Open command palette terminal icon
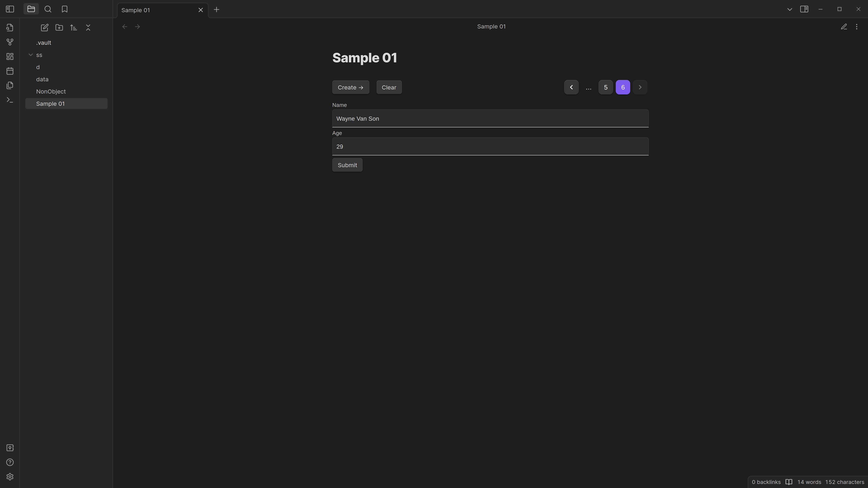 pos(10,100)
